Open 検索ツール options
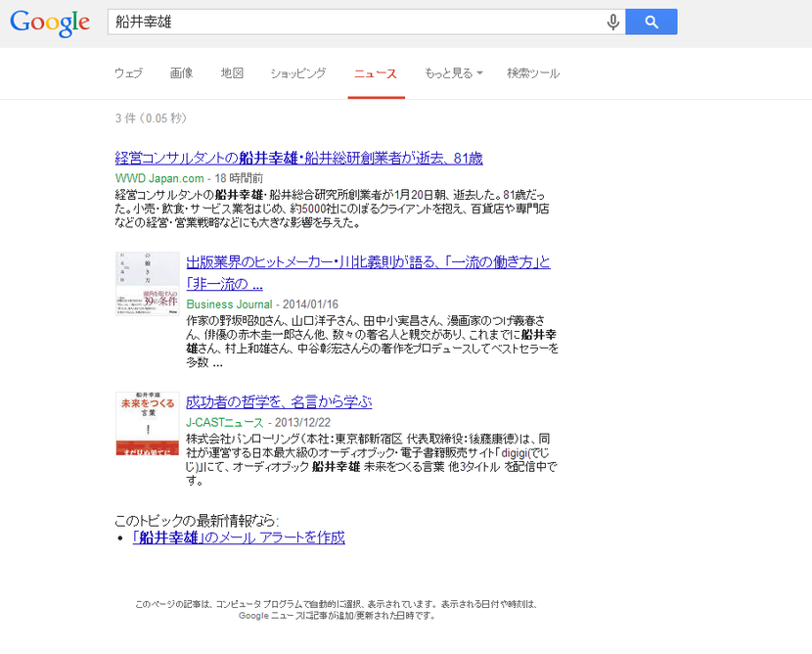Screen dimensions: 812x654 pyautogui.click(x=533, y=73)
